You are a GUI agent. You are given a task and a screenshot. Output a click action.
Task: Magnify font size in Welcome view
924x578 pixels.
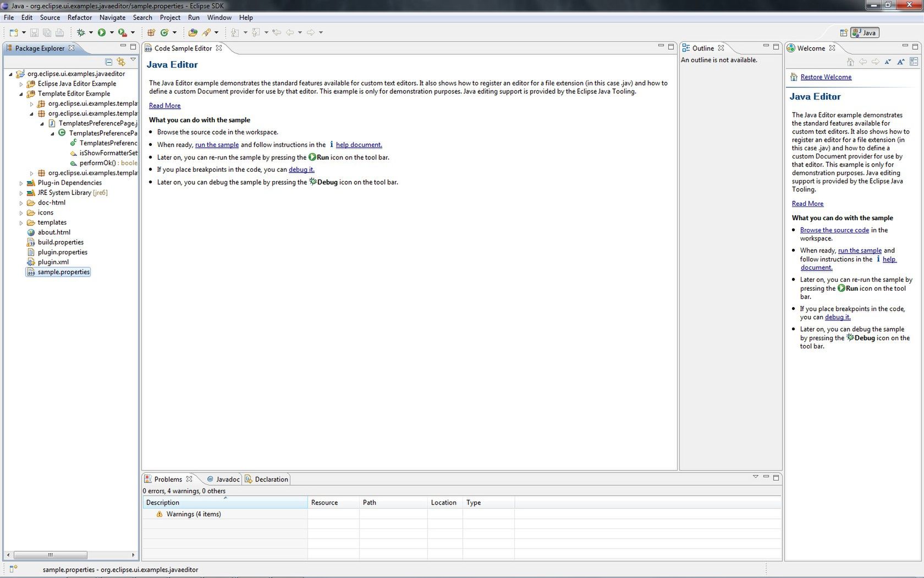tap(901, 62)
